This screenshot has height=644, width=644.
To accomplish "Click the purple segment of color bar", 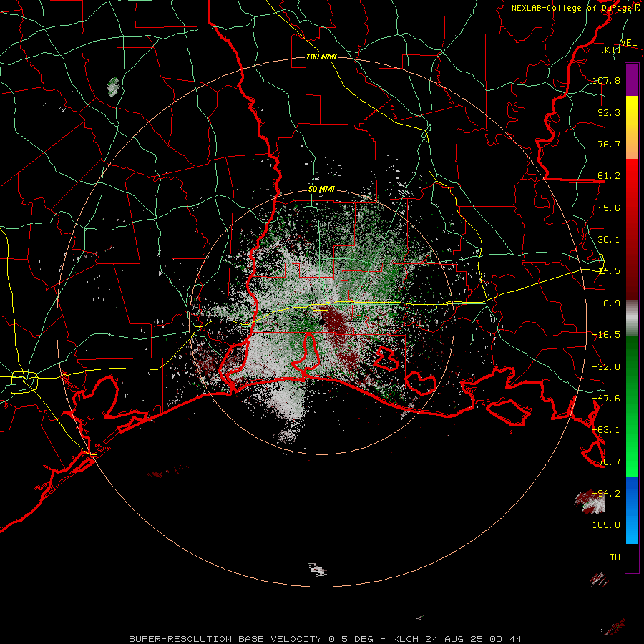I will pyautogui.click(x=632, y=79).
